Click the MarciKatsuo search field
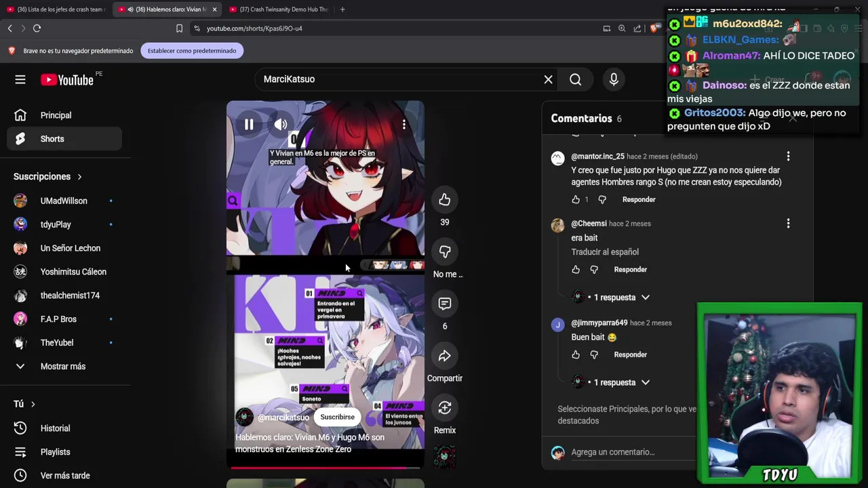The width and height of the screenshot is (868, 488). tap(400, 79)
